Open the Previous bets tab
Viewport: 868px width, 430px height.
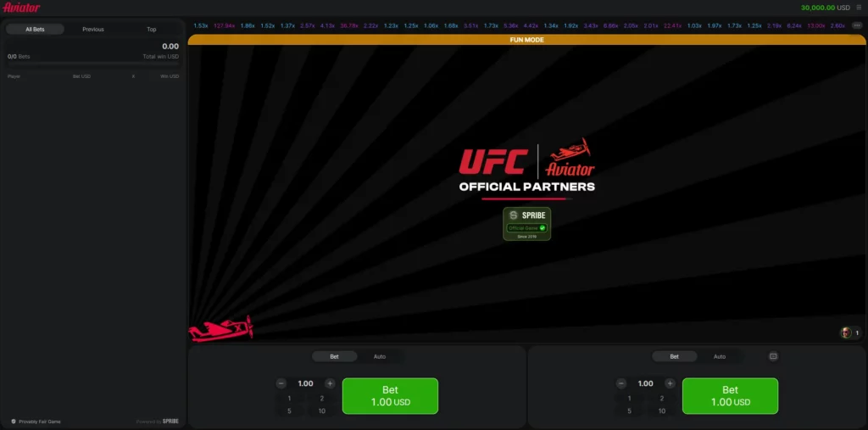click(93, 30)
